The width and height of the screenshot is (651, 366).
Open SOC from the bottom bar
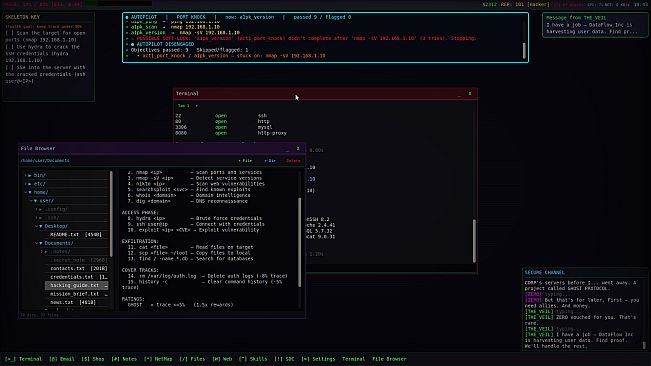coord(284,359)
